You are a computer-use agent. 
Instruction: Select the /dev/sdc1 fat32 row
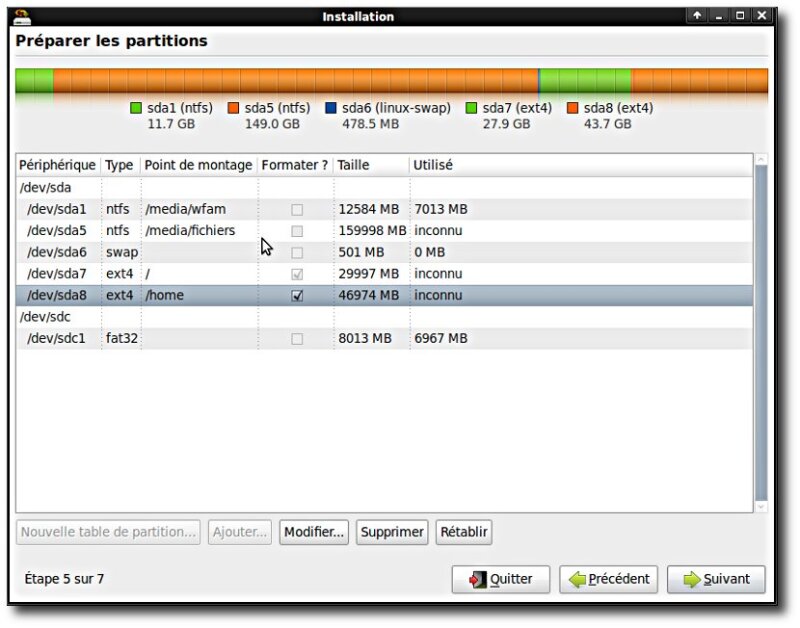tap(384, 338)
